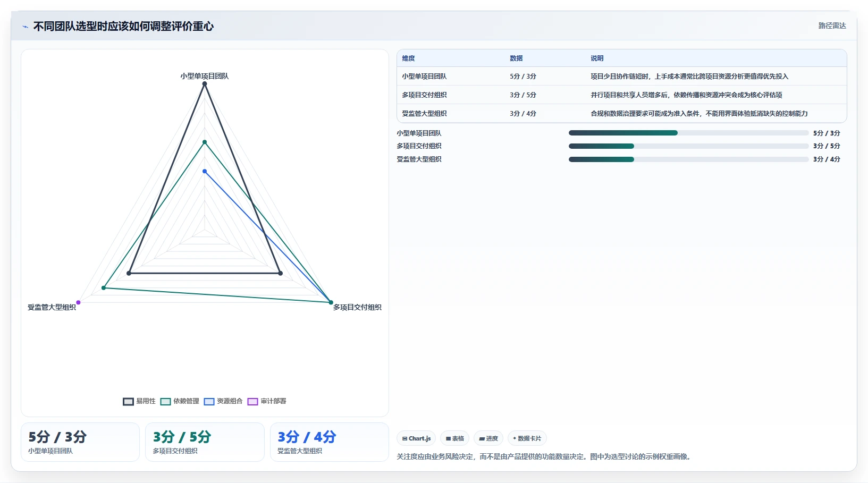Click the 多项目交付组织 table row cell
This screenshot has width=868, height=483.
[424, 95]
